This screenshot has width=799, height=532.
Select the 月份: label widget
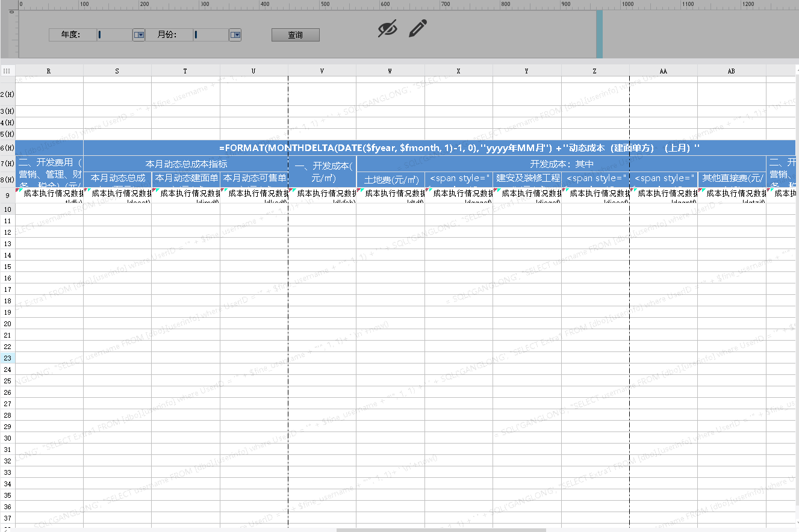(x=169, y=35)
